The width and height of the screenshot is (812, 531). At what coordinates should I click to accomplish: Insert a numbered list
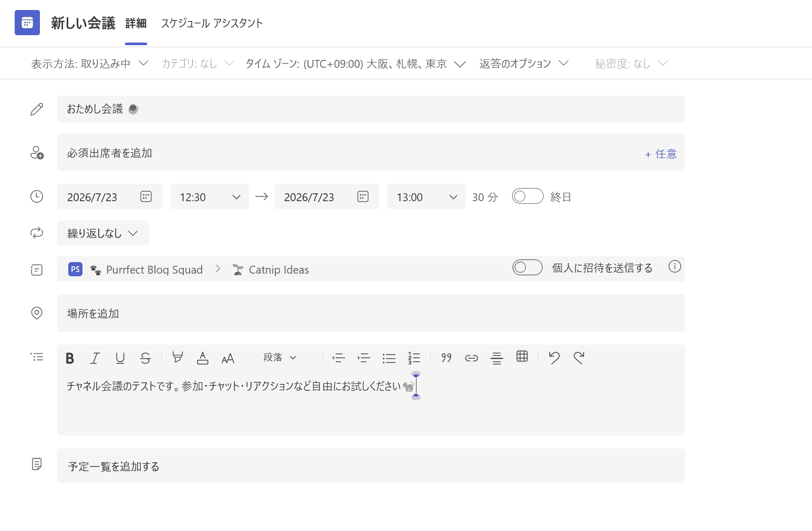(x=414, y=358)
